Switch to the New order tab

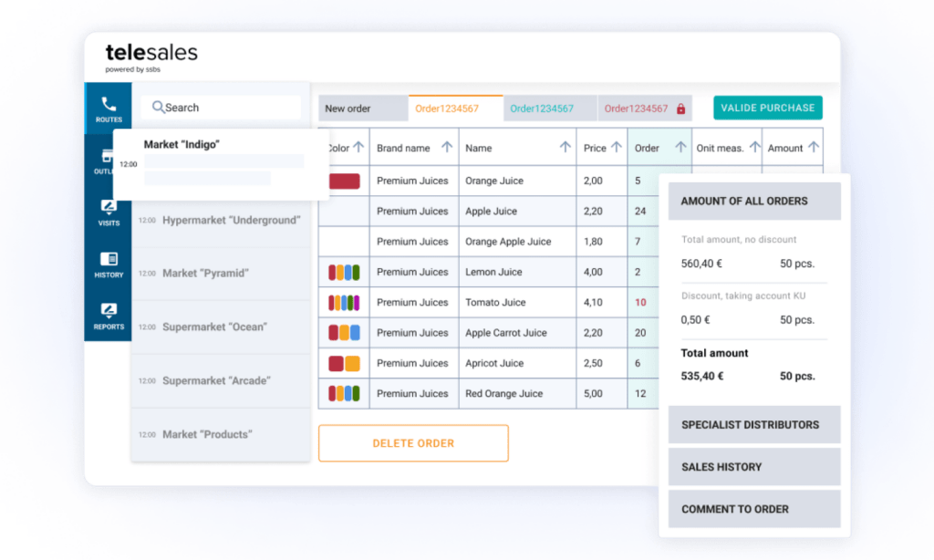(362, 109)
